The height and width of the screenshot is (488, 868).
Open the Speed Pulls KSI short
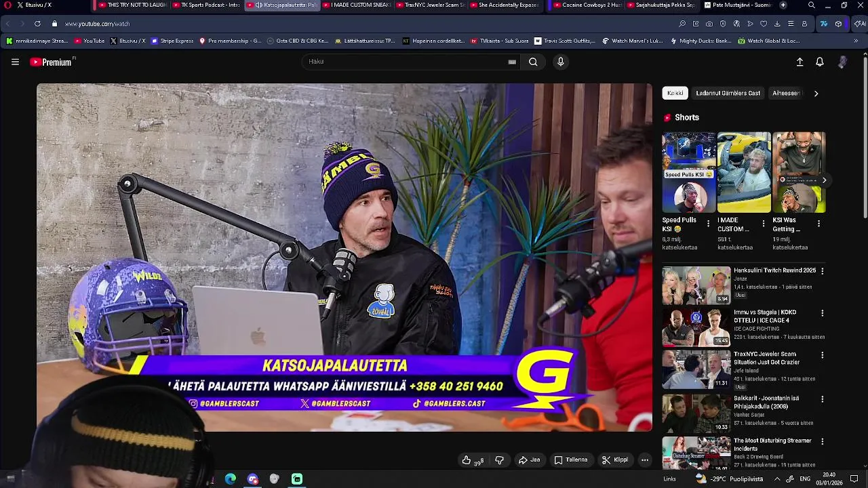click(688, 172)
